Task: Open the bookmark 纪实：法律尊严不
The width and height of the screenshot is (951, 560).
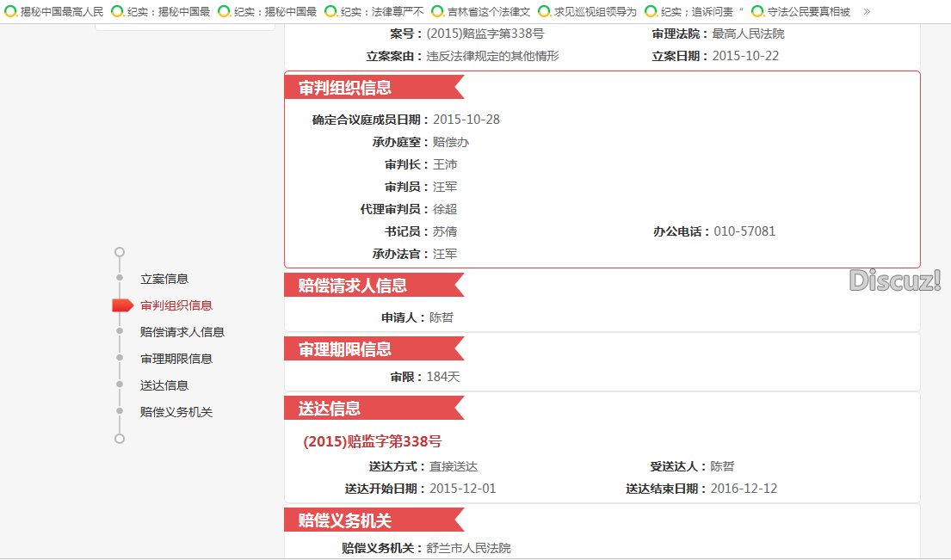Action: coord(375,11)
